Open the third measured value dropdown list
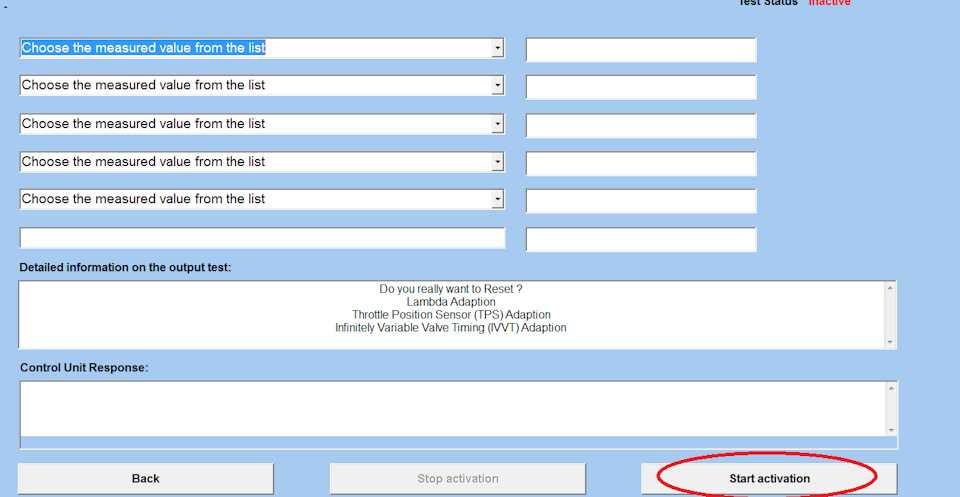 point(497,124)
